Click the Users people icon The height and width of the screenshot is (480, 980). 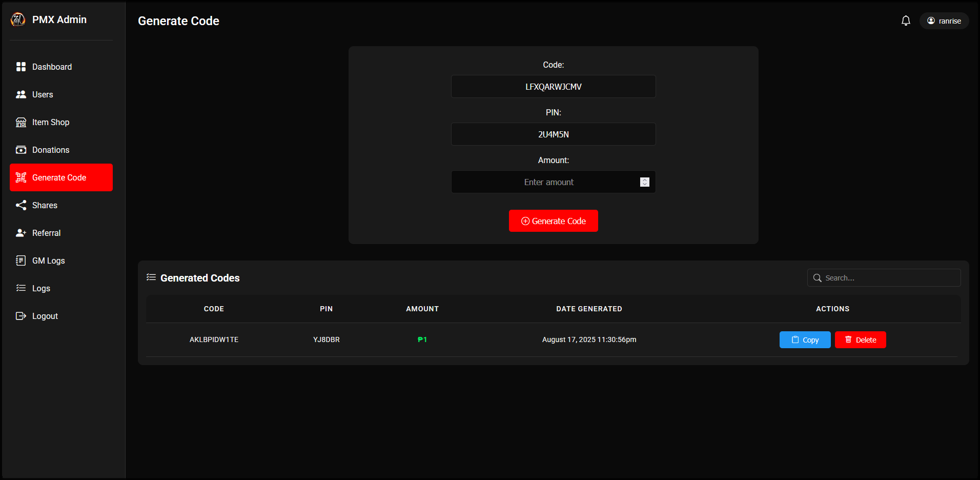click(x=21, y=94)
